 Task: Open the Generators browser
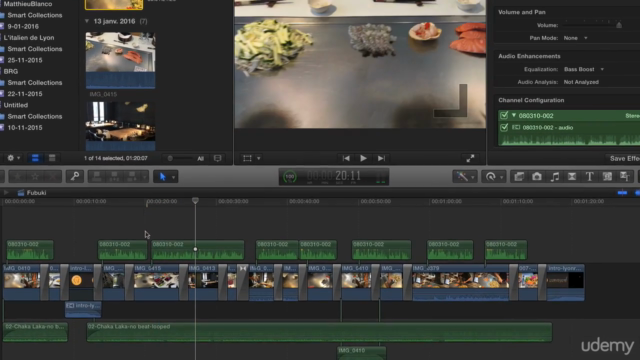pyautogui.click(x=607, y=176)
